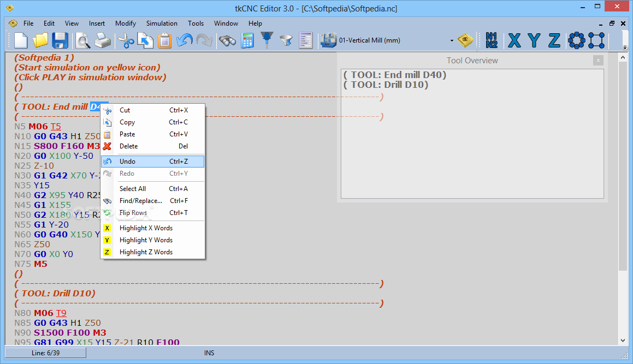The width and height of the screenshot is (633, 364).
Task: Click the N1 N2 renumber icon
Action: click(492, 40)
